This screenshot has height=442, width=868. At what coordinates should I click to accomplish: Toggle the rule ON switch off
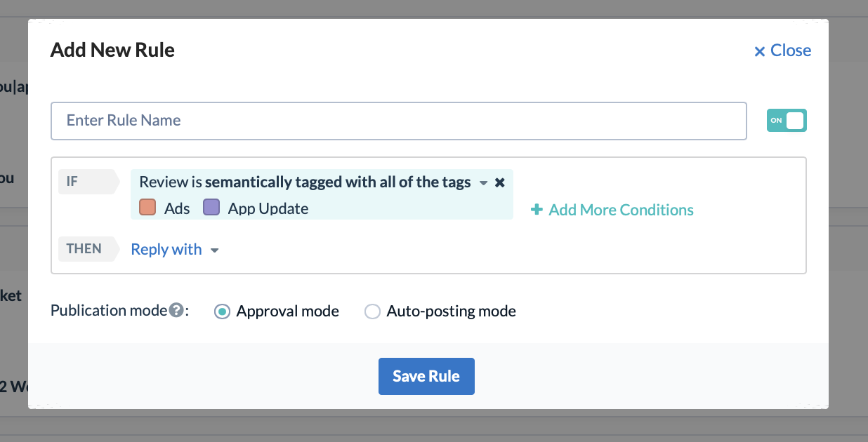pos(787,120)
